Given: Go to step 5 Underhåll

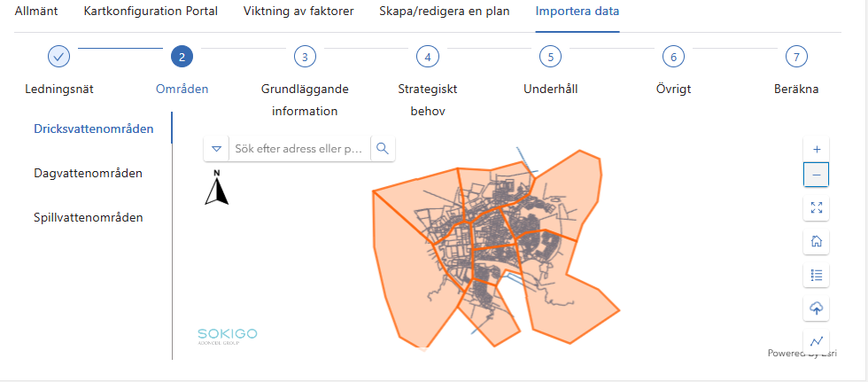Looking at the screenshot, I should pyautogui.click(x=551, y=58).
